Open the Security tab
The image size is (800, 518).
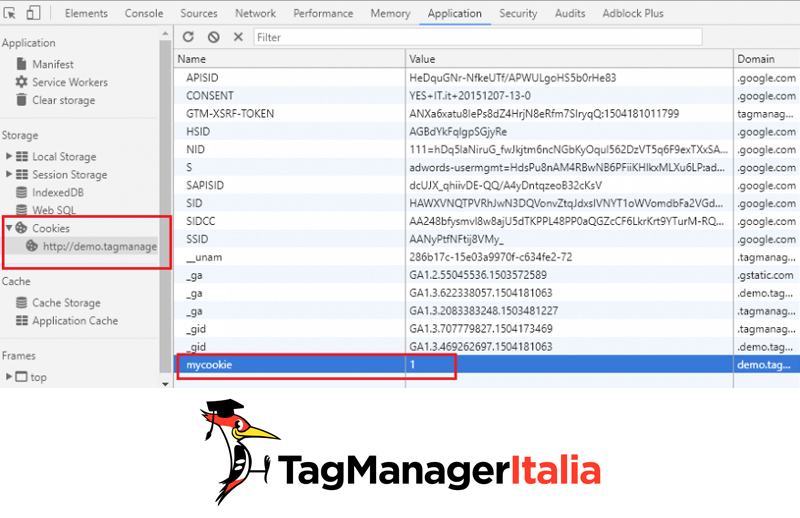pos(518,13)
